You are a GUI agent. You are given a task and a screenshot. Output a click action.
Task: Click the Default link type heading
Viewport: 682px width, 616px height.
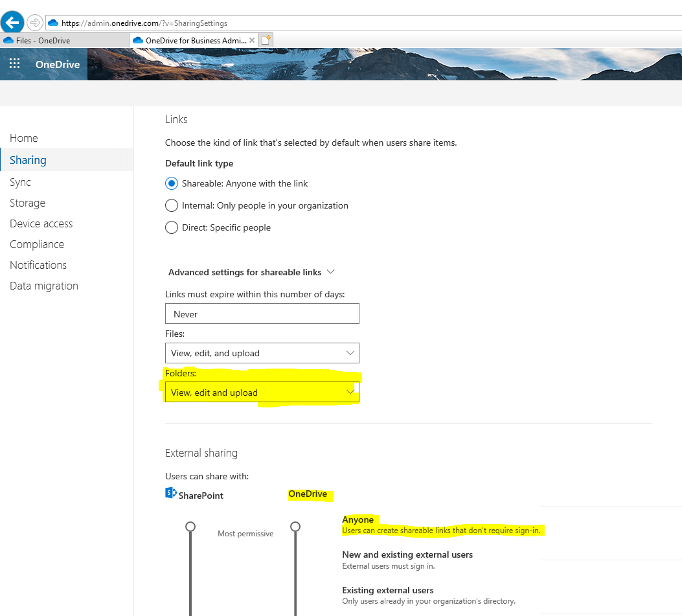point(199,164)
